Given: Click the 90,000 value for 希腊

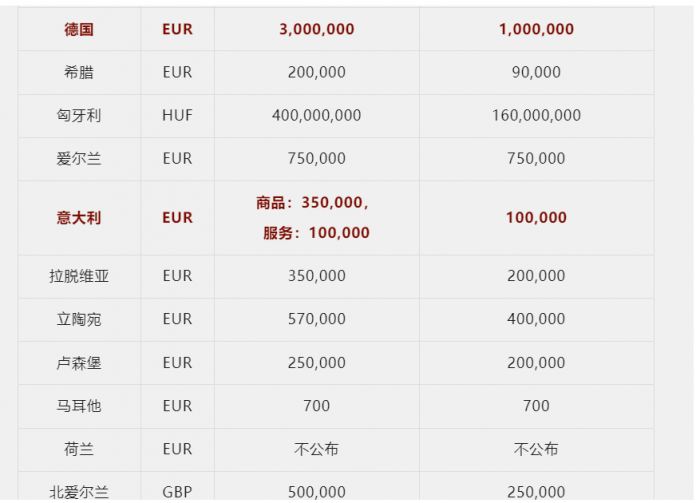Looking at the screenshot, I should coord(536,72).
